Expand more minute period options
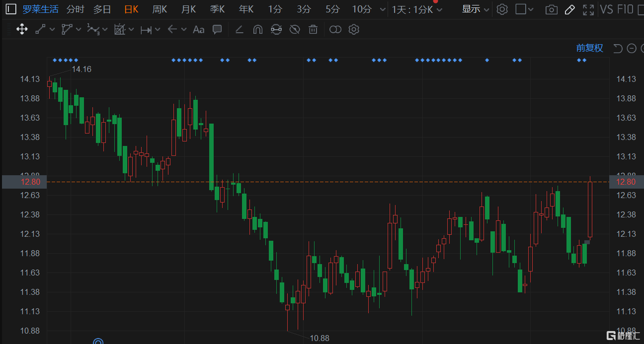 [382, 9]
